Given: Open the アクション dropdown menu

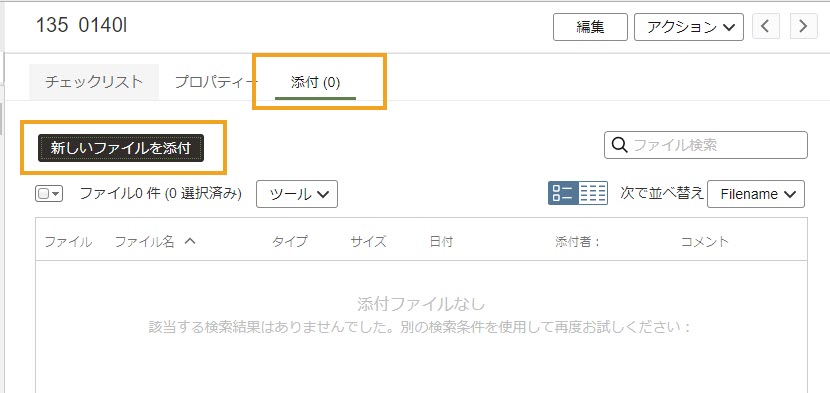Looking at the screenshot, I should (x=689, y=26).
